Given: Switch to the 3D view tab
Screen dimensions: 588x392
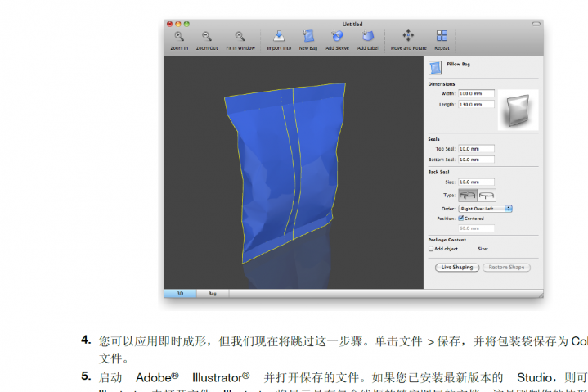Looking at the screenshot, I should (x=180, y=292).
